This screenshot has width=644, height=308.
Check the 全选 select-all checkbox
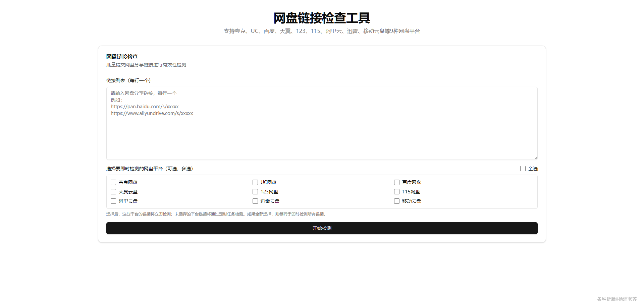tap(522, 168)
